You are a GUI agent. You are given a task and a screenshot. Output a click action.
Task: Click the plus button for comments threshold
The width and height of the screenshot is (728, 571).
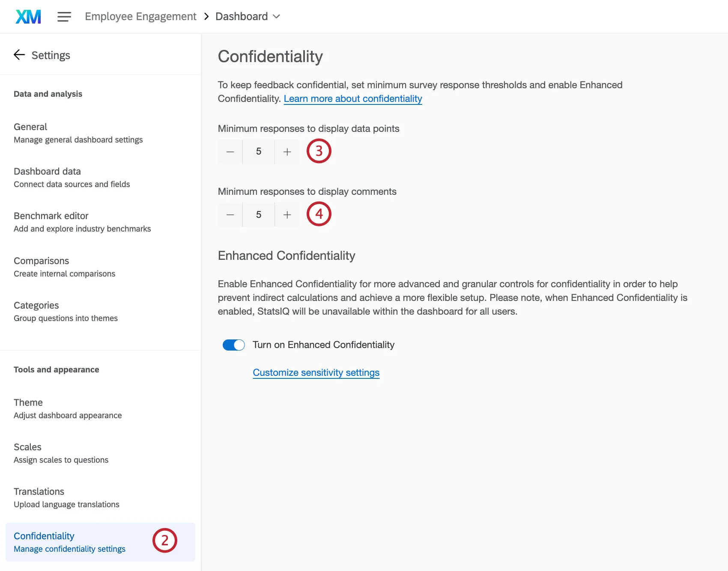click(287, 214)
